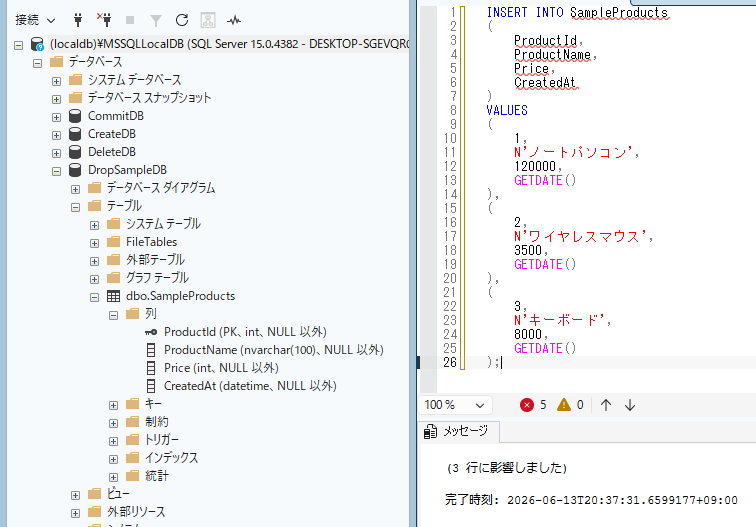The height and width of the screenshot is (527, 756).
Task: Click GETDATE() on line 25
Action: [545, 348]
